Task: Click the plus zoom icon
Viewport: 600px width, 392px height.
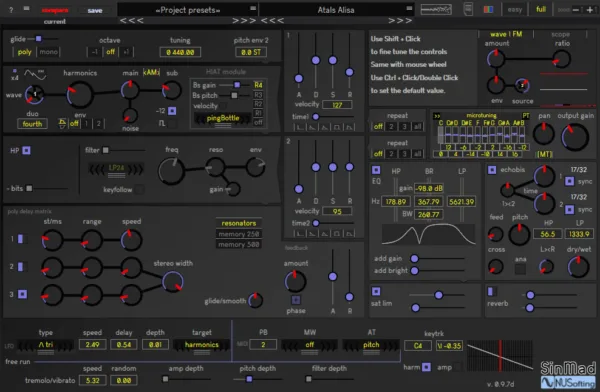Action: tap(590, 10)
